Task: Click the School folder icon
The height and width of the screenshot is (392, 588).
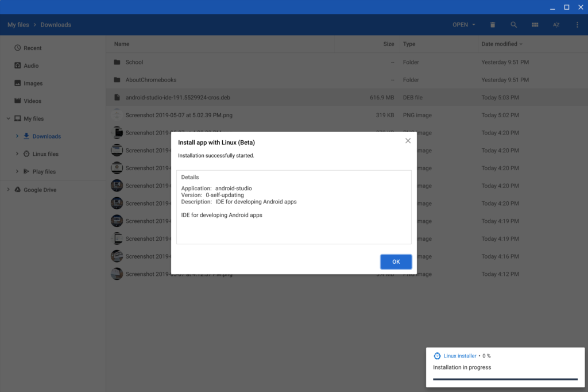Action: [x=117, y=62]
